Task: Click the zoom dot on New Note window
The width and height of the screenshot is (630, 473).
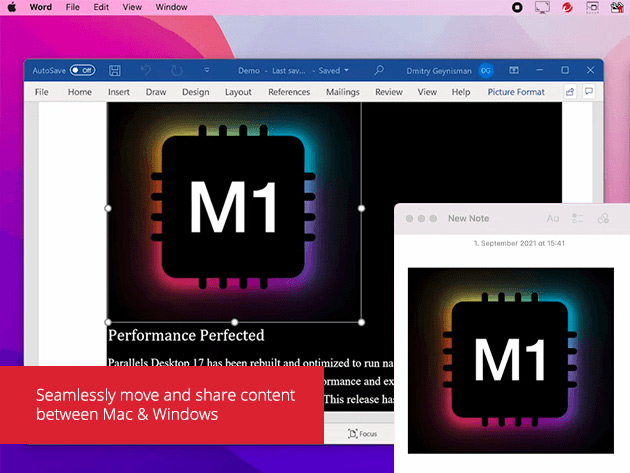Action: [x=433, y=218]
